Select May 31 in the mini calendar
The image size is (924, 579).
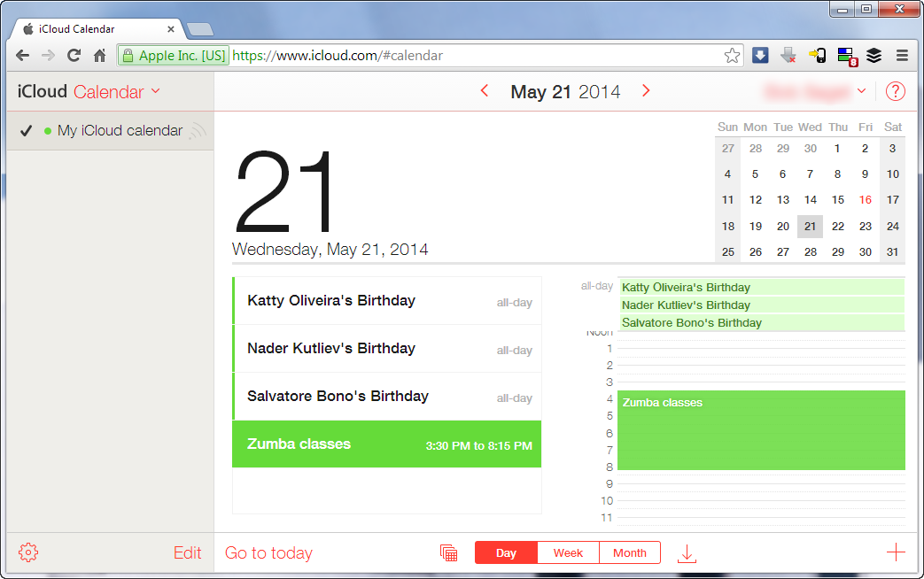[x=893, y=251]
